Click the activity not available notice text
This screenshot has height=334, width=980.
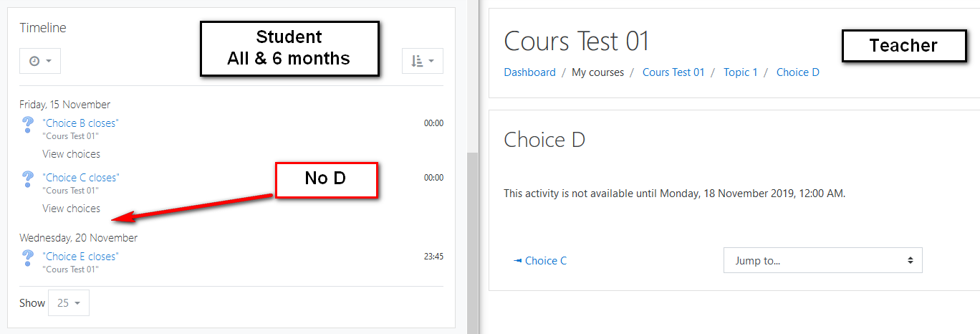pos(675,194)
